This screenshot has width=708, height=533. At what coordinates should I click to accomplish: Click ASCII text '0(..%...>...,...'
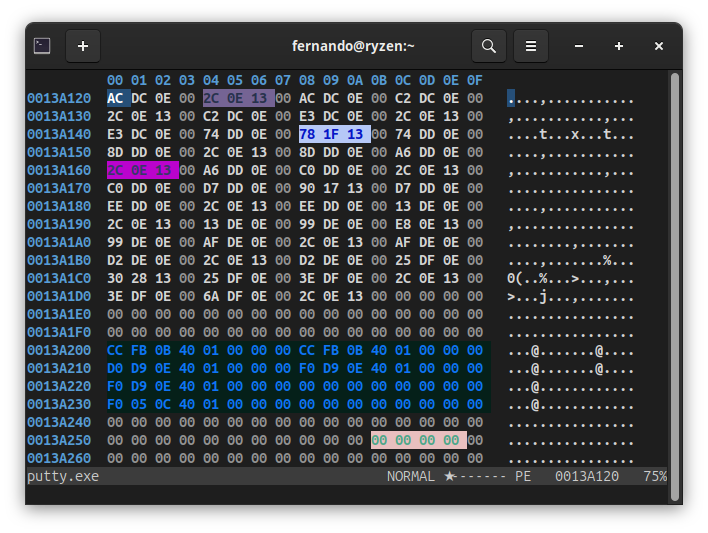[x=570, y=278]
